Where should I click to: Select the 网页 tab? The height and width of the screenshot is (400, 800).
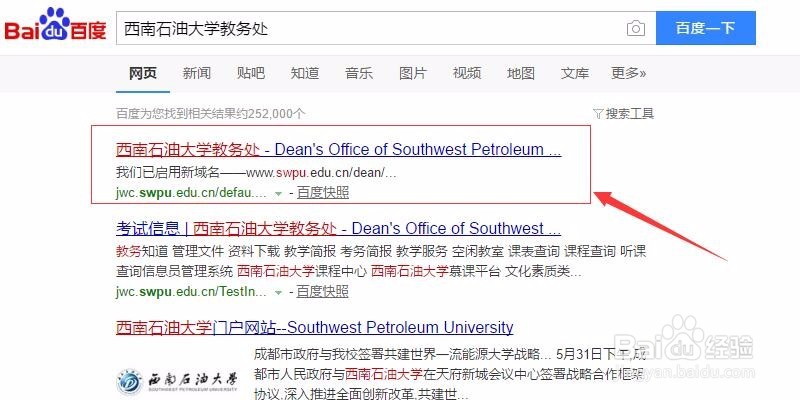[x=143, y=73]
